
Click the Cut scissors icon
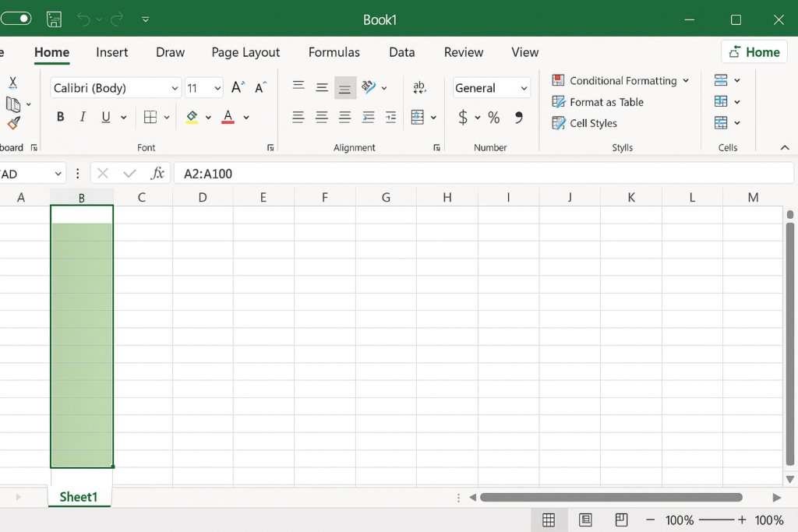[x=12, y=83]
